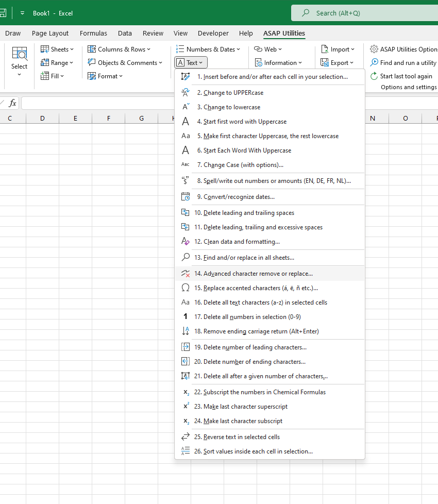This screenshot has width=438, height=504.
Task: Open the Range dropdown
Action: click(x=57, y=63)
